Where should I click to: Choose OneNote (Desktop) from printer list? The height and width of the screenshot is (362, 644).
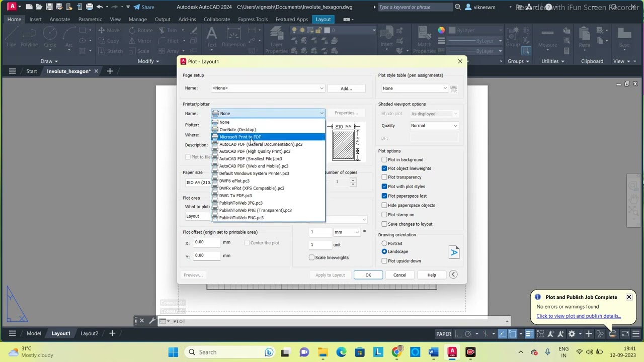[268, 130]
